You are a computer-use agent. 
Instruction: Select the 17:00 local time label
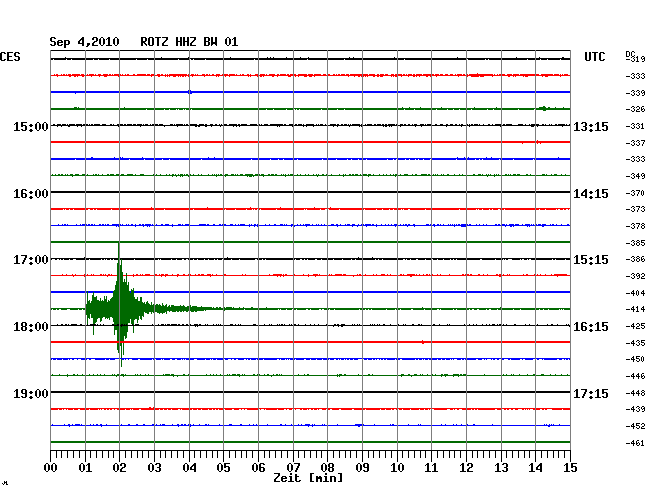[x=31, y=260]
